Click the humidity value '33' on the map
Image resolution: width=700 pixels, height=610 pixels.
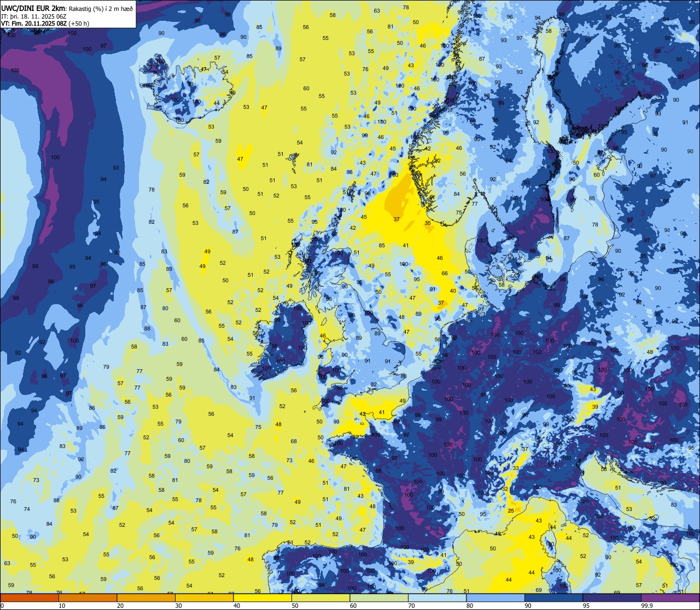click(516, 468)
